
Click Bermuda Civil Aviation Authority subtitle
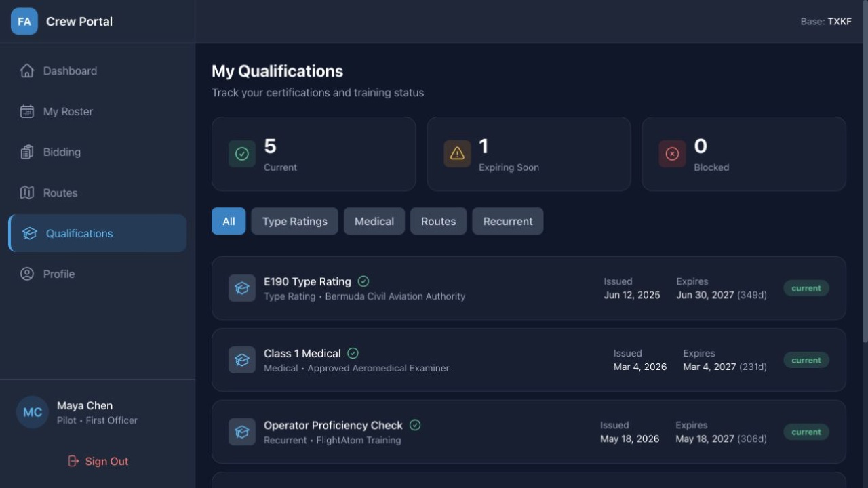[x=395, y=296]
